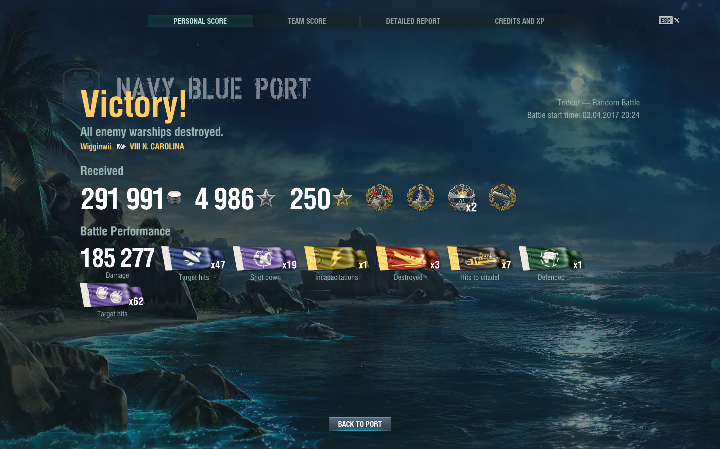Click the Back to Port button
Image resolution: width=720 pixels, height=449 pixels.
coord(360,424)
